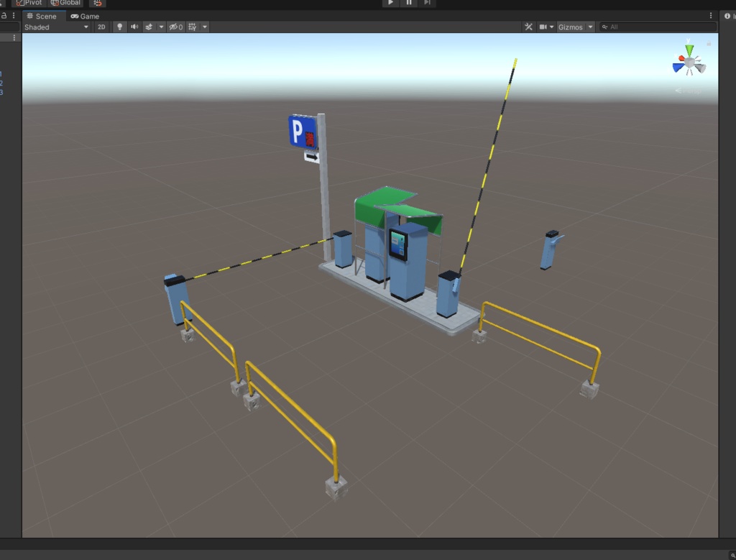Open the scene effects dropdown arrow
Screen dimensions: 736x560
(x=161, y=27)
